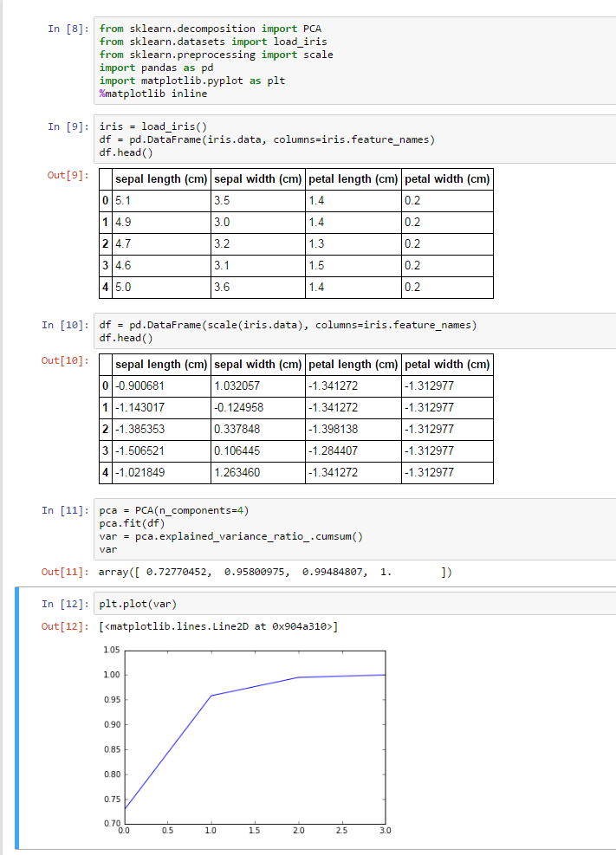Screen dimensions: 616x855
Task: Click the cell with value 1.5
Action: [x=353, y=266]
